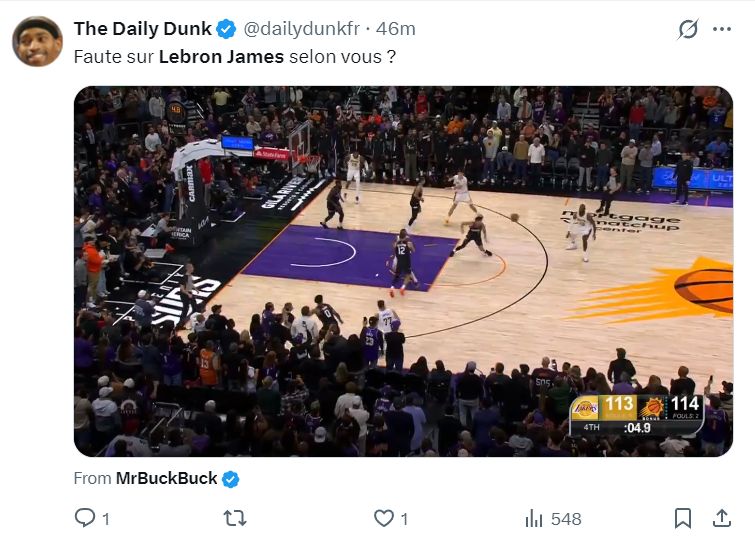Image resolution: width=755 pixels, height=546 pixels.
Task: Open the three-dot more options menu
Action: click(721, 29)
